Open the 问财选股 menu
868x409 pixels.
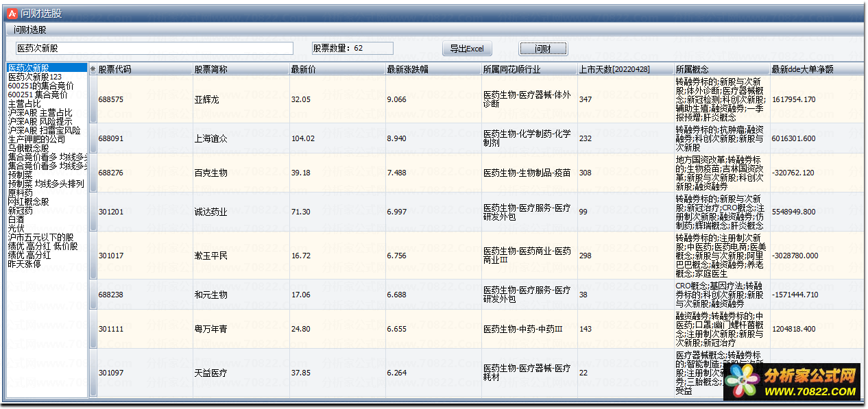coord(30,29)
